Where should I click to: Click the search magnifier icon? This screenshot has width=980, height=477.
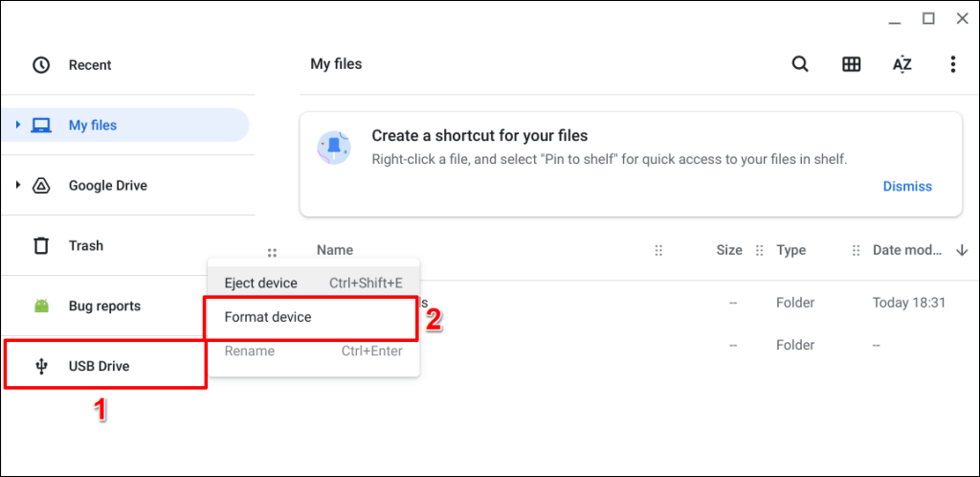pyautogui.click(x=800, y=64)
